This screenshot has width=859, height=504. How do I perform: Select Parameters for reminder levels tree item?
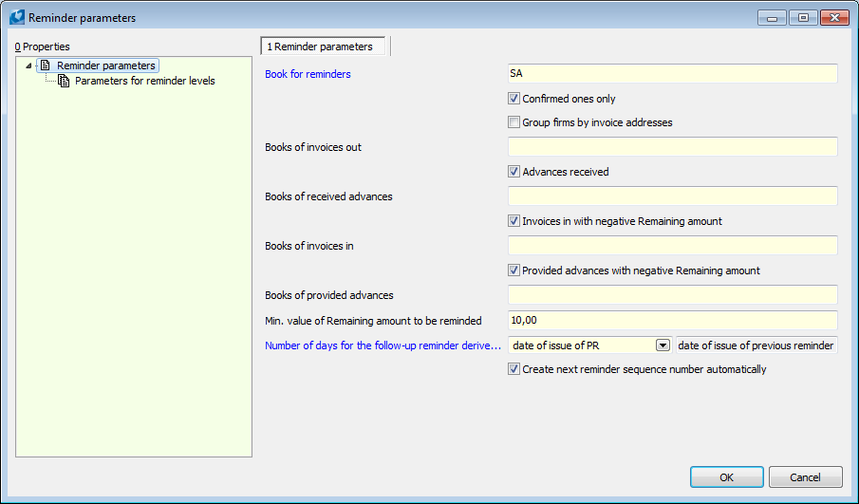click(x=144, y=81)
